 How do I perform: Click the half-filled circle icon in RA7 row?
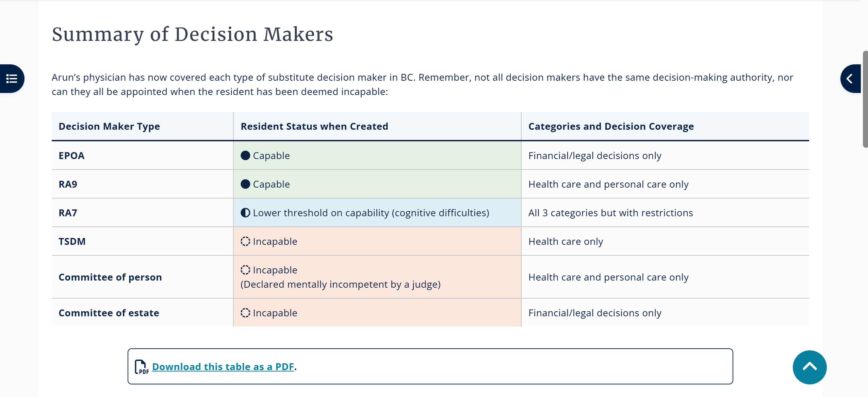(x=245, y=213)
